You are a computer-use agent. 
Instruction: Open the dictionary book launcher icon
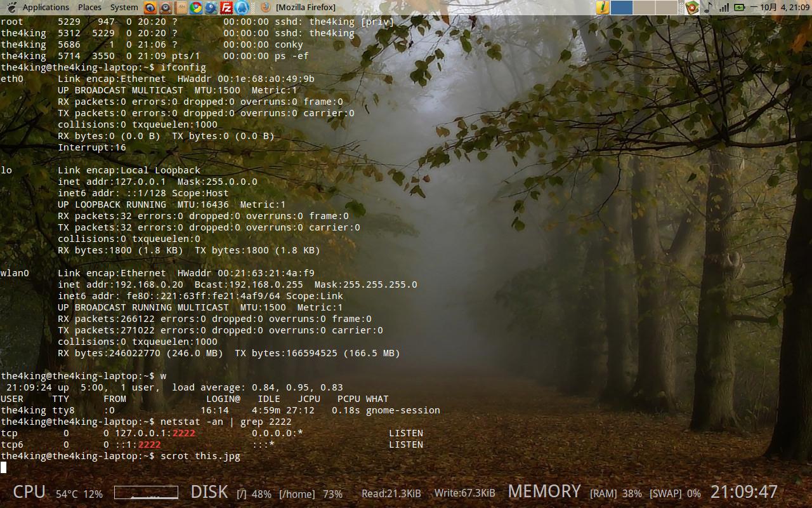181,8
